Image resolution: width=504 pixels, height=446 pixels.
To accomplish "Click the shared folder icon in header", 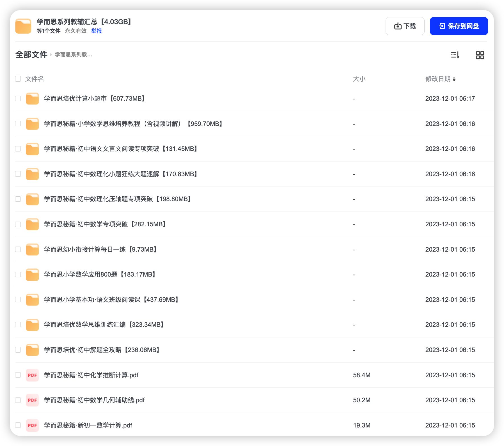I will tap(23, 26).
